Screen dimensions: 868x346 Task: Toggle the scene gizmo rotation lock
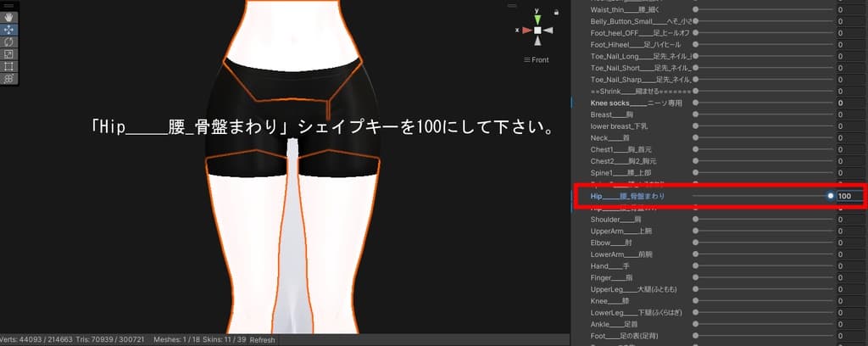click(x=556, y=12)
